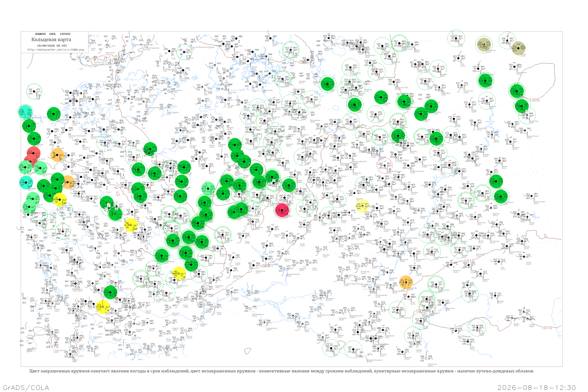The width and height of the screenshot is (588, 392).
Task: Select the header code QUWW98 UAOL 180900
Action: 53,34
